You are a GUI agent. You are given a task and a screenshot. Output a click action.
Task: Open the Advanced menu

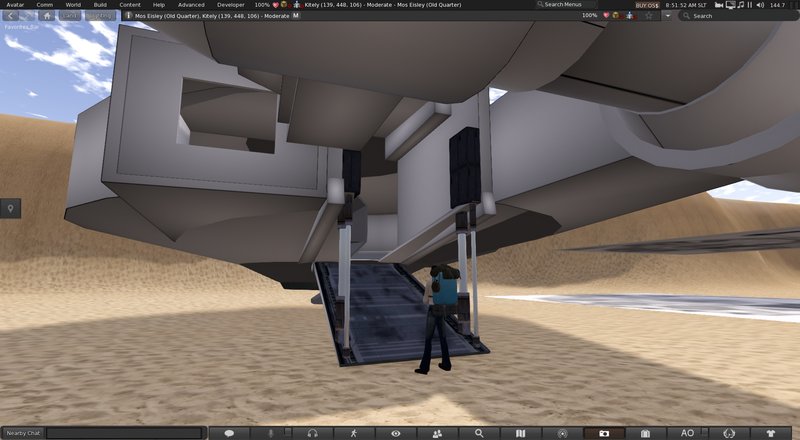click(x=191, y=5)
